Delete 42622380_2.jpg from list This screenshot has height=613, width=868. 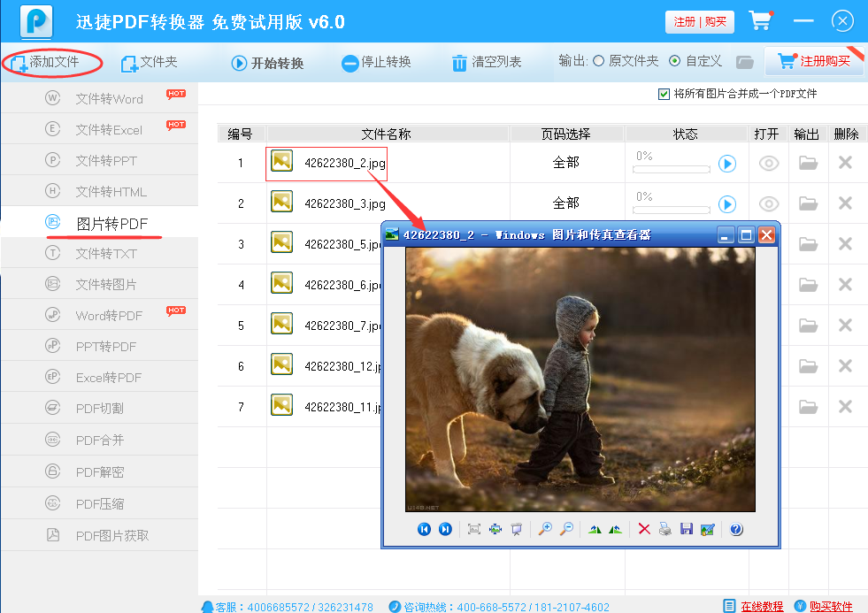tap(845, 163)
